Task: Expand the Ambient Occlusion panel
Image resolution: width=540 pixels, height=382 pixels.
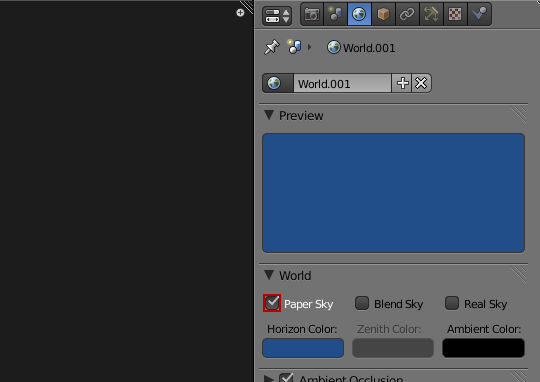Action: (269, 378)
